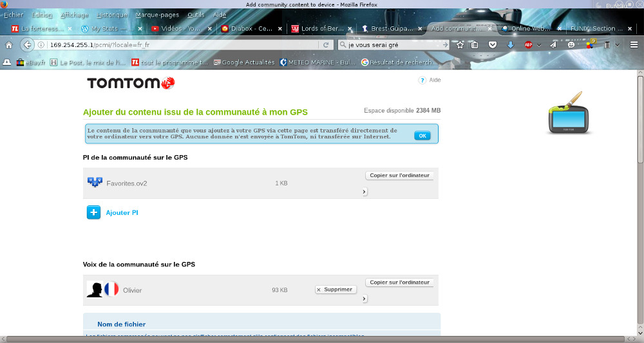Open the Firefox hamburger menu

coord(634,44)
